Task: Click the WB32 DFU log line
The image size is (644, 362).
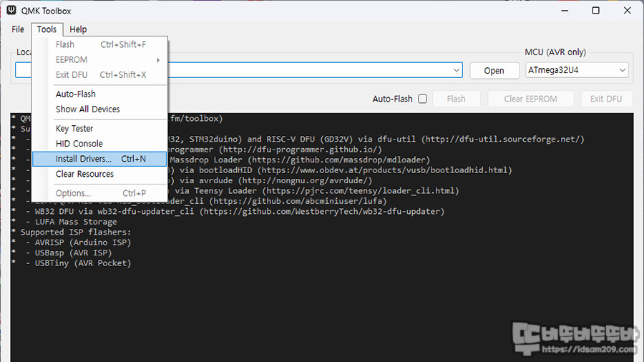Action: point(240,211)
